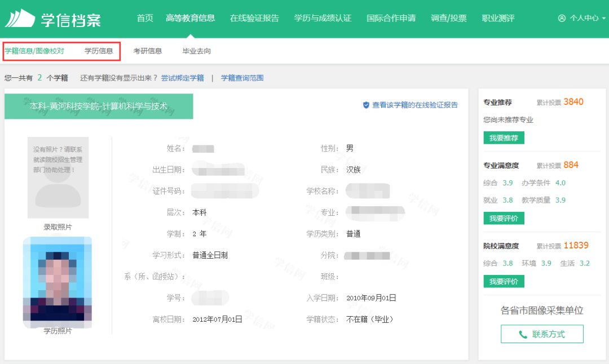Click the phone icon inside 联系方式 button
Image resolution: width=609 pixels, height=364 pixels.
523,334
